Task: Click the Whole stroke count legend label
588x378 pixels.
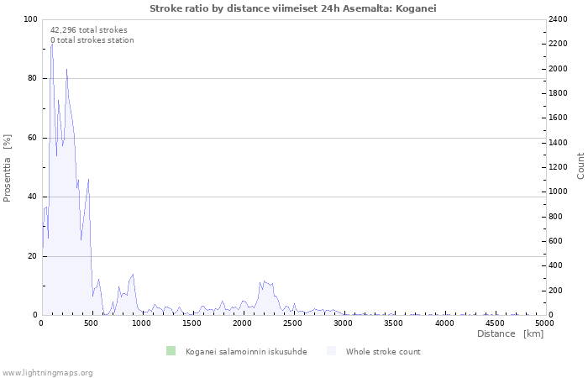Action: point(383,352)
